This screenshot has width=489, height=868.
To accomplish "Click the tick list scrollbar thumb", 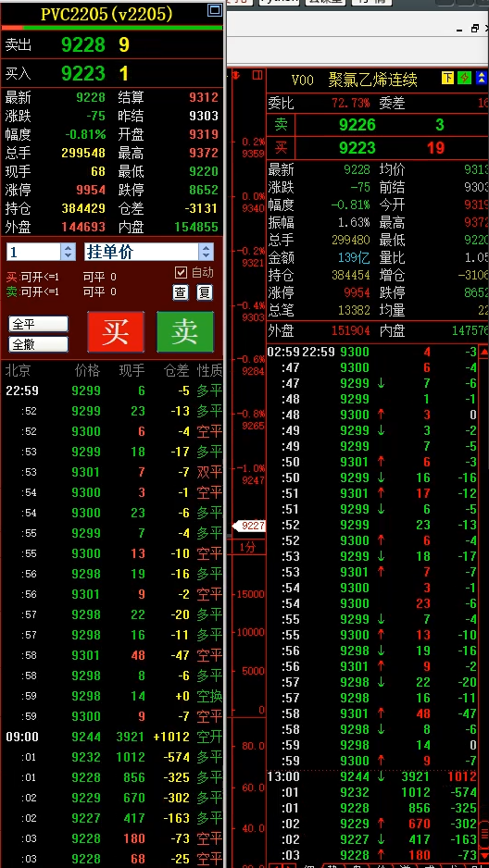I will pyautogui.click(x=484, y=833).
